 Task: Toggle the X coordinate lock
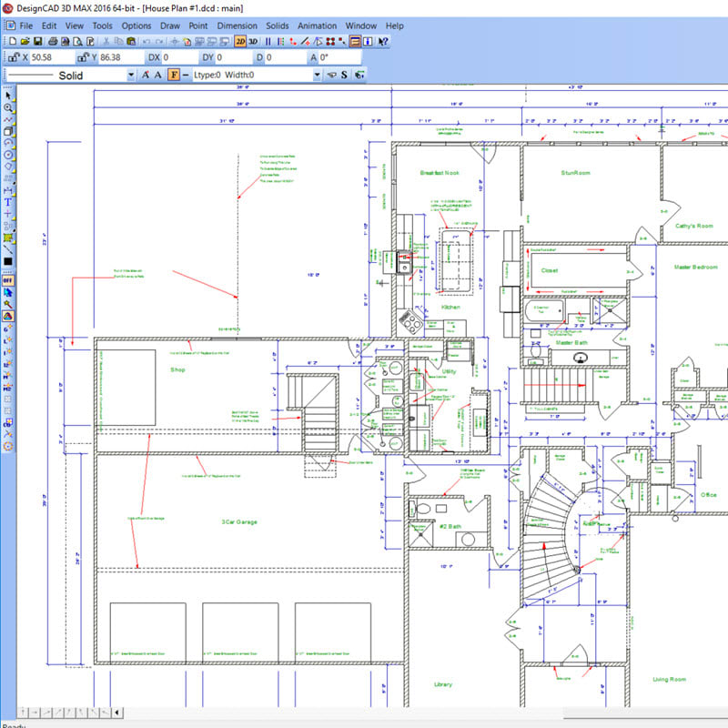coord(14,57)
